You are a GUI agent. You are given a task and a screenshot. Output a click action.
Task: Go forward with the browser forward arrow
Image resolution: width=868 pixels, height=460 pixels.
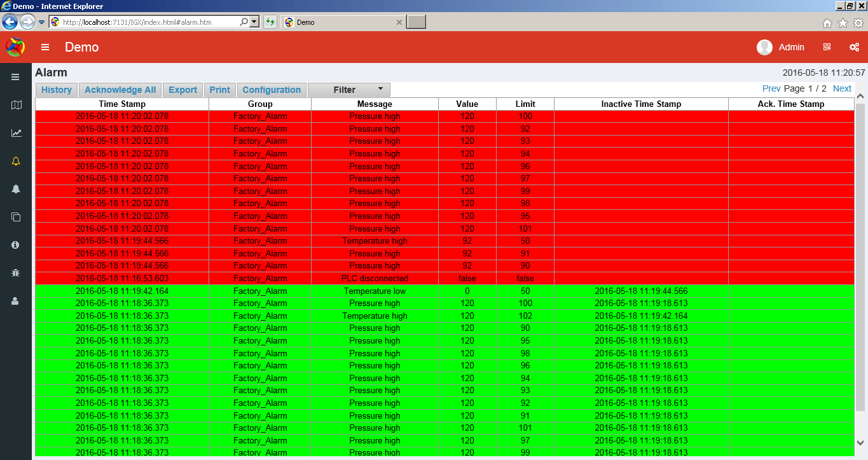pos(27,22)
